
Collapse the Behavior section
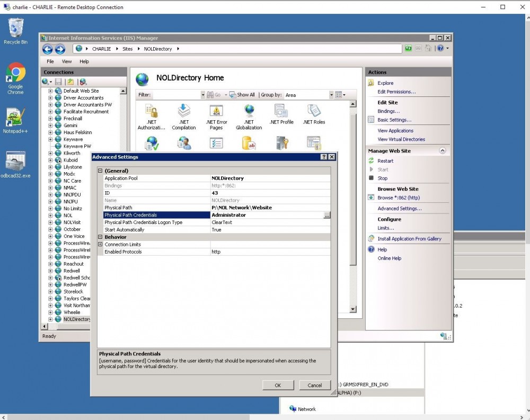[101, 237]
